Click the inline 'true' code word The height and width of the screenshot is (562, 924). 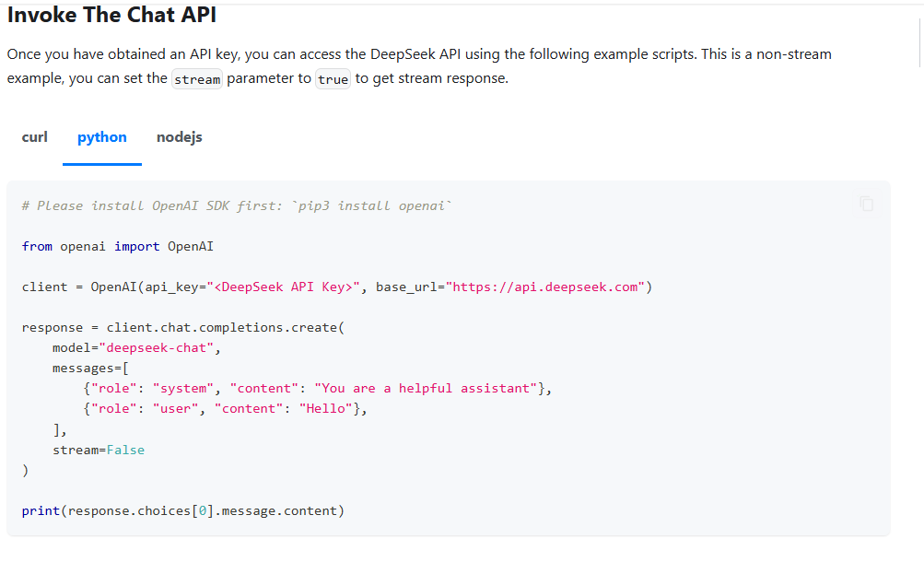click(x=333, y=79)
